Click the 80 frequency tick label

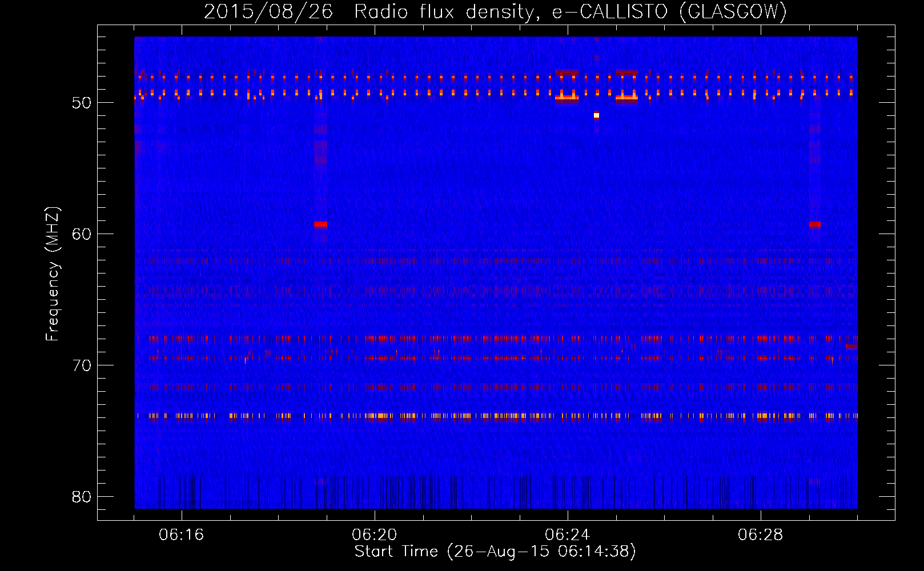[x=82, y=497]
